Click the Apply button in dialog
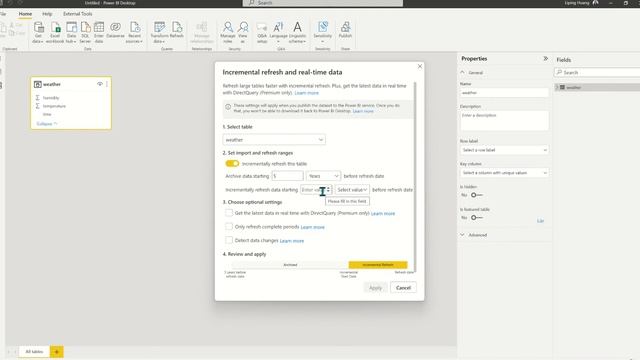 pyautogui.click(x=375, y=288)
